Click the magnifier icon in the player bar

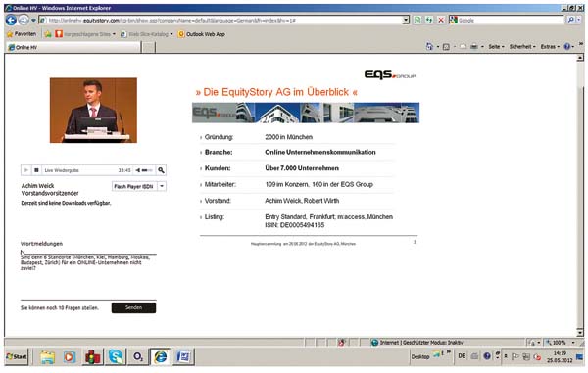(161, 170)
